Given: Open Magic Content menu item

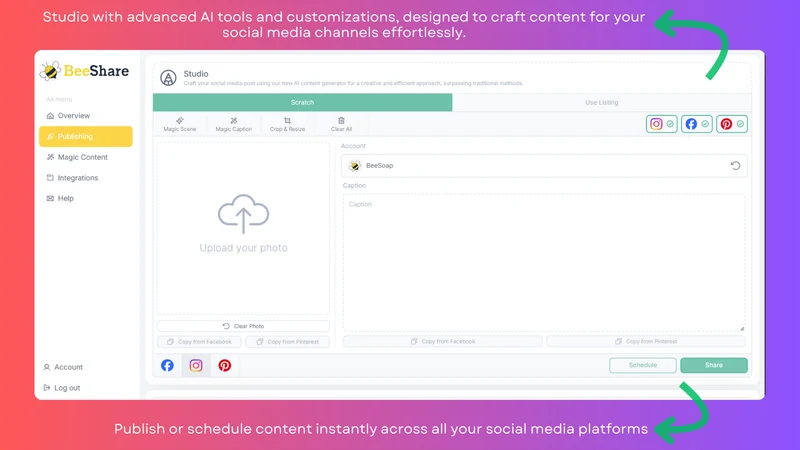Looking at the screenshot, I should click(77, 157).
